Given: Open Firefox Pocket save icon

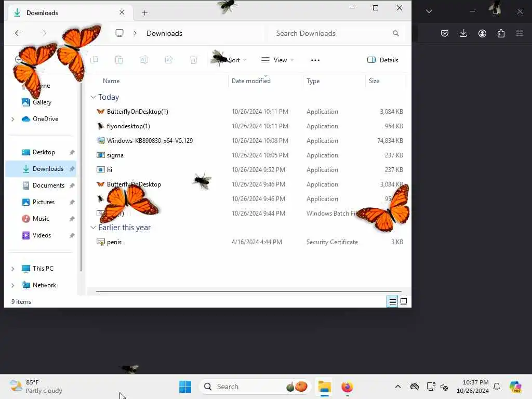Looking at the screenshot, I should [x=445, y=33].
